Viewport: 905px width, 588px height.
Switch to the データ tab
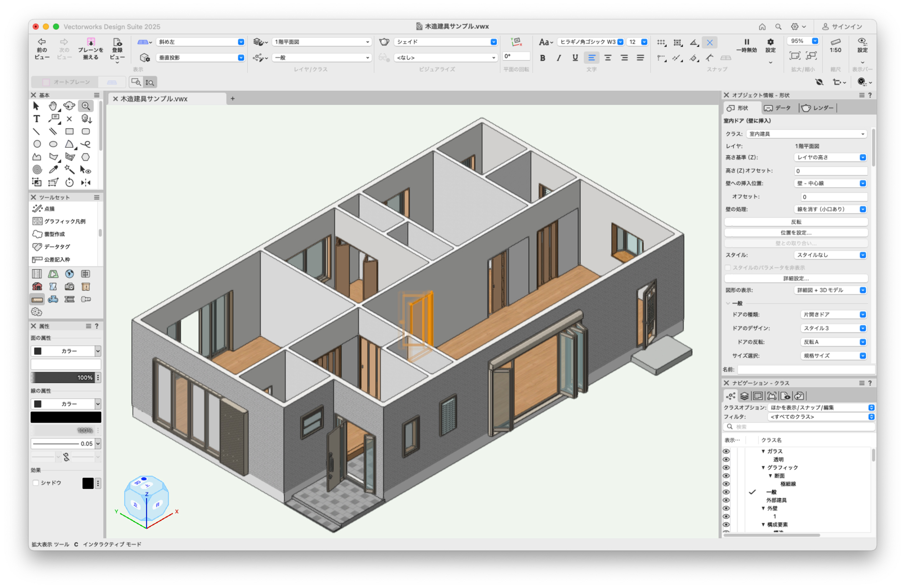(777, 108)
